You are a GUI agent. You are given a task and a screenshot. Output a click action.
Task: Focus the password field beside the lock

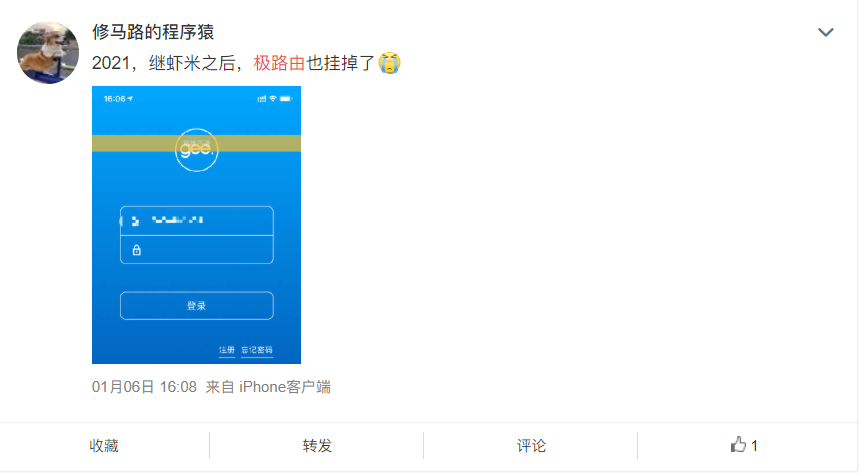[197, 250]
